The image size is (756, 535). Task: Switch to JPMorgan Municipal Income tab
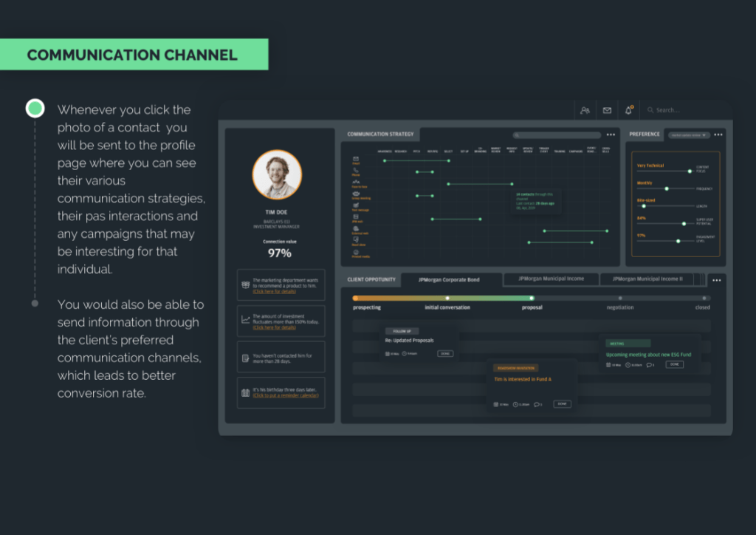551,279
